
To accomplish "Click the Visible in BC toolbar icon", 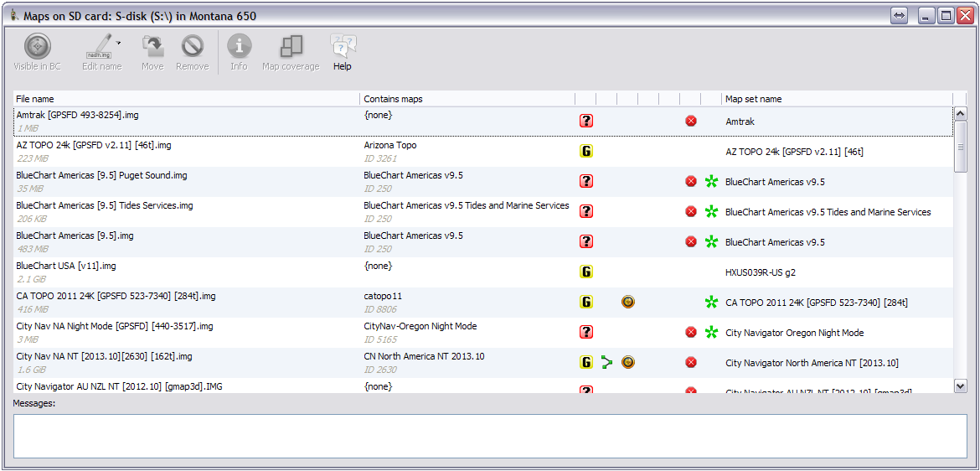I will coord(37,47).
